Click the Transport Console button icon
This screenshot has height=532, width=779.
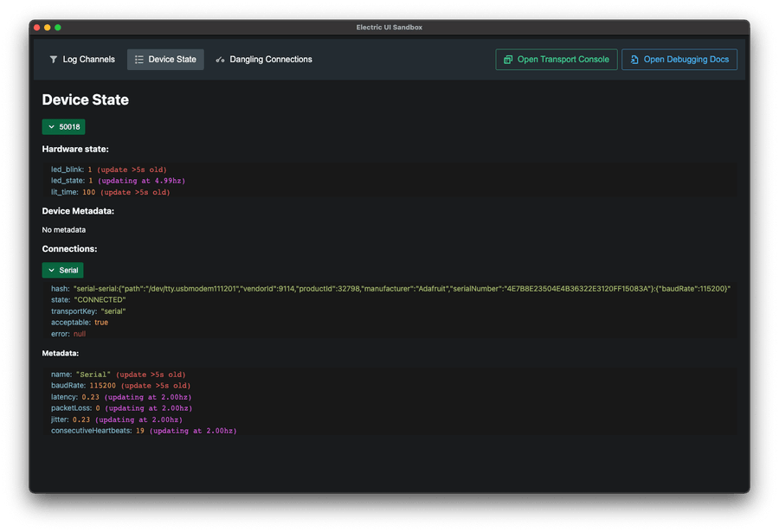tap(508, 60)
